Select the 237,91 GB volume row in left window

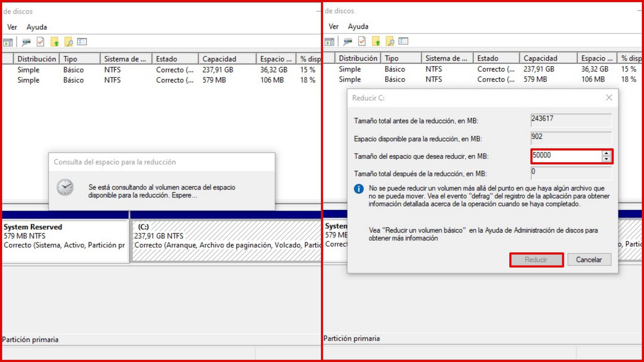pos(162,70)
